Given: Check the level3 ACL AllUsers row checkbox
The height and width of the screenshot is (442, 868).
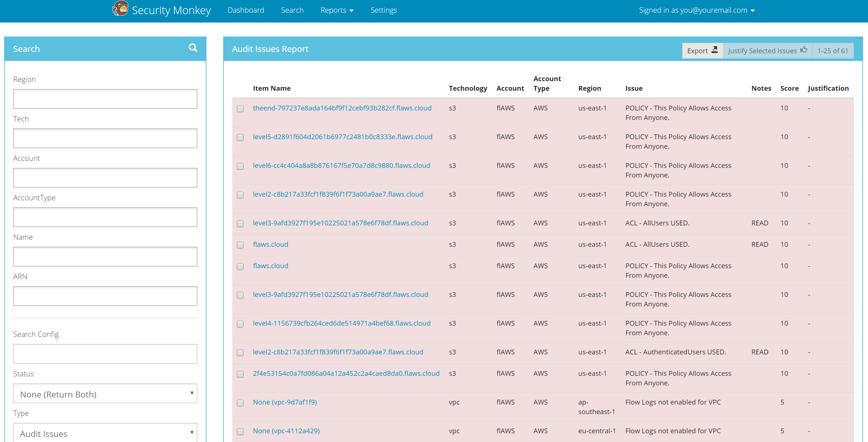Looking at the screenshot, I should coord(240,223).
